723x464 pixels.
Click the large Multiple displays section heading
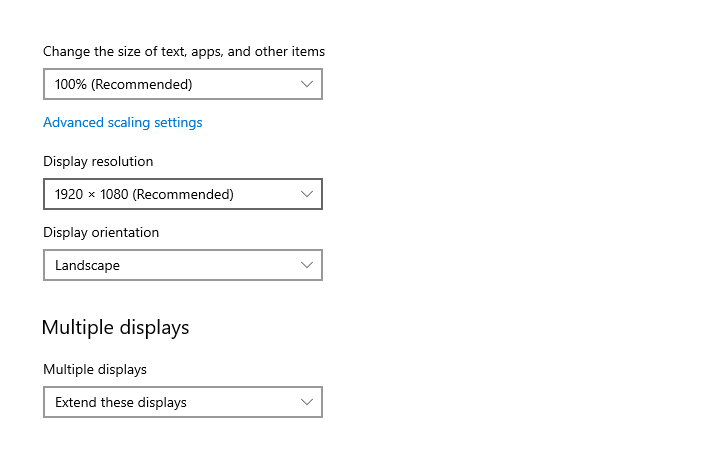click(x=115, y=328)
